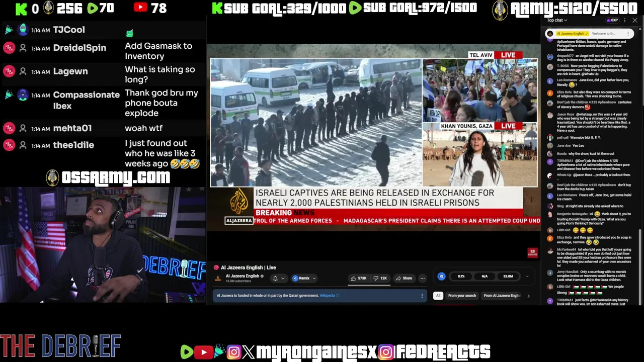The height and width of the screenshot is (362, 644).
Task: Click message 'woah wtf'
Action: [x=143, y=128]
